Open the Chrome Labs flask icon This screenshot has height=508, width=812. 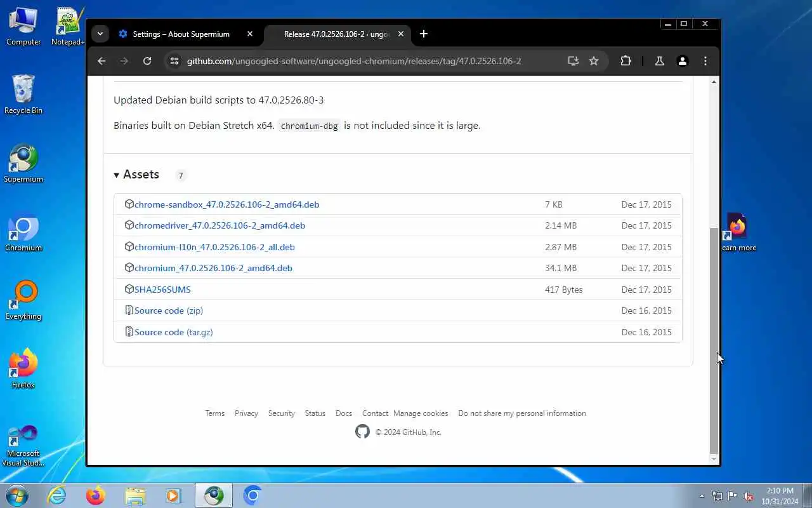click(659, 61)
